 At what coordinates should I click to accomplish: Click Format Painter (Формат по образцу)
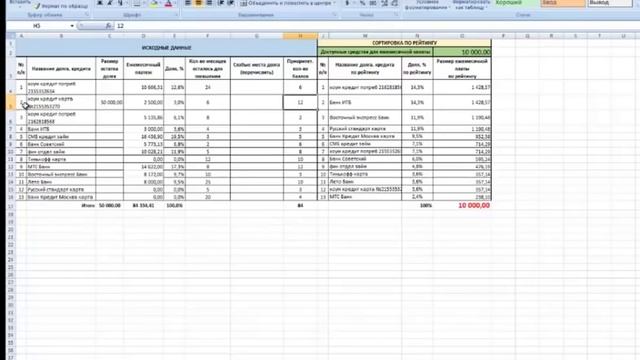pyautogui.click(x=61, y=6)
